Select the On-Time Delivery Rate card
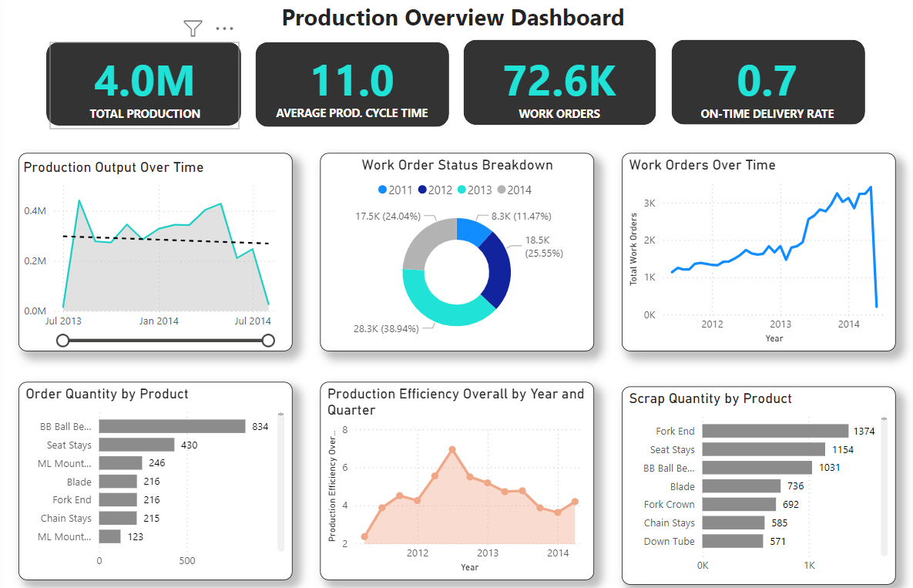Viewport: 913px width, 588px height. click(x=767, y=82)
